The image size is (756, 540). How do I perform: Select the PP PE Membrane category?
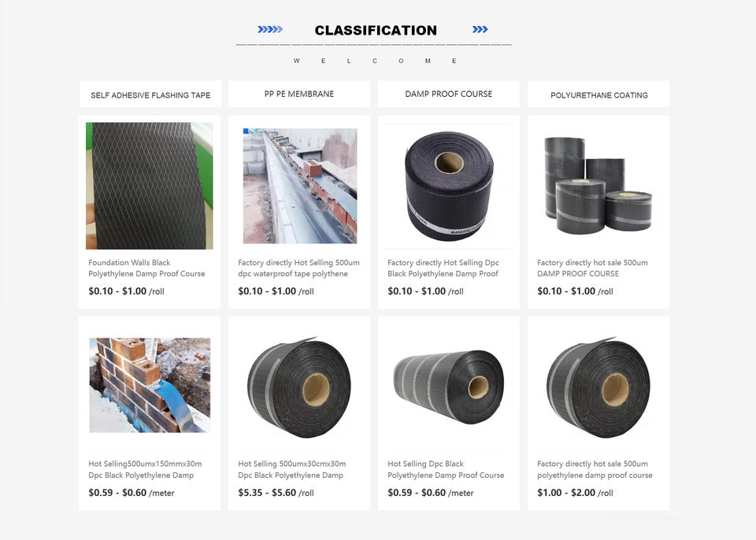pyautogui.click(x=299, y=94)
